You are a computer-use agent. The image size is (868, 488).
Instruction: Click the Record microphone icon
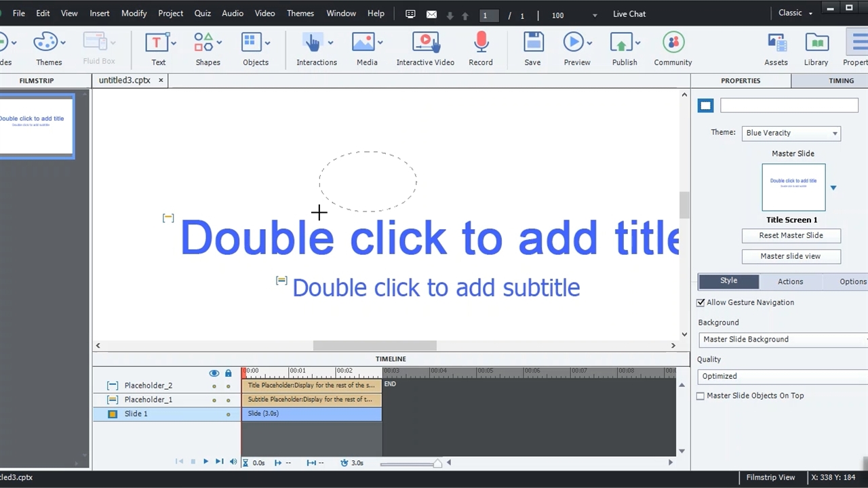tap(481, 43)
